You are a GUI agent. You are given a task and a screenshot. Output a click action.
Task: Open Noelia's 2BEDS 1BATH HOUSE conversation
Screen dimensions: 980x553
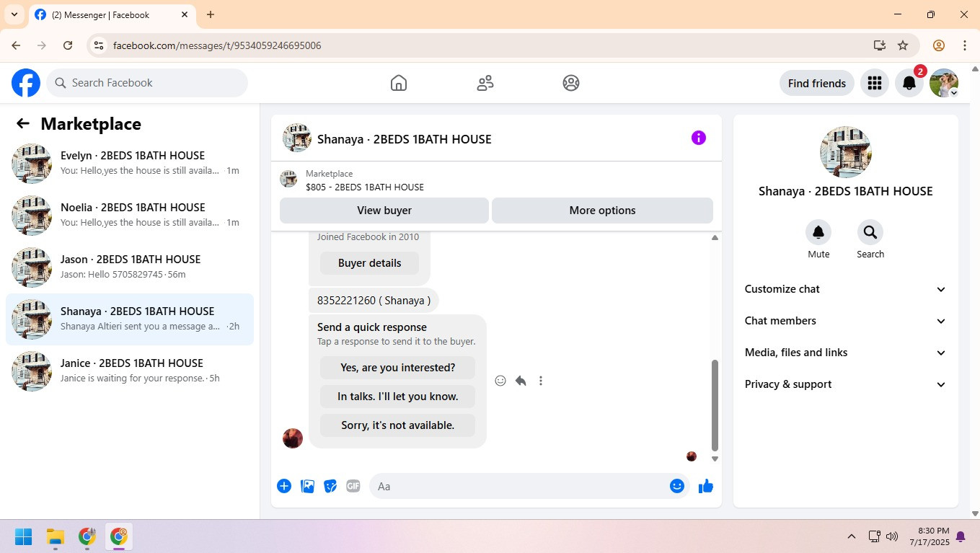tap(130, 216)
